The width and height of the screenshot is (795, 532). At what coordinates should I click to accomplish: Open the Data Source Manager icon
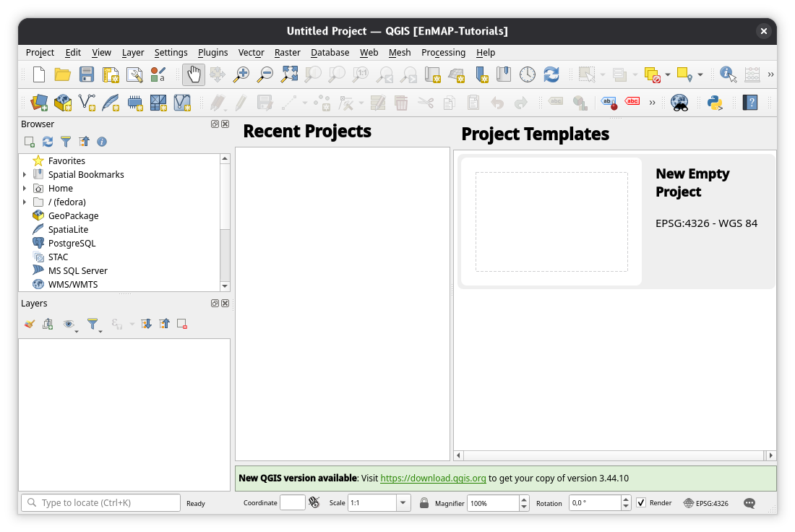[x=39, y=103]
